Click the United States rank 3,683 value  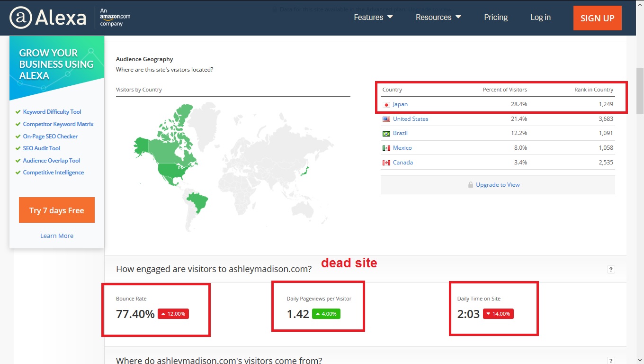(x=606, y=119)
